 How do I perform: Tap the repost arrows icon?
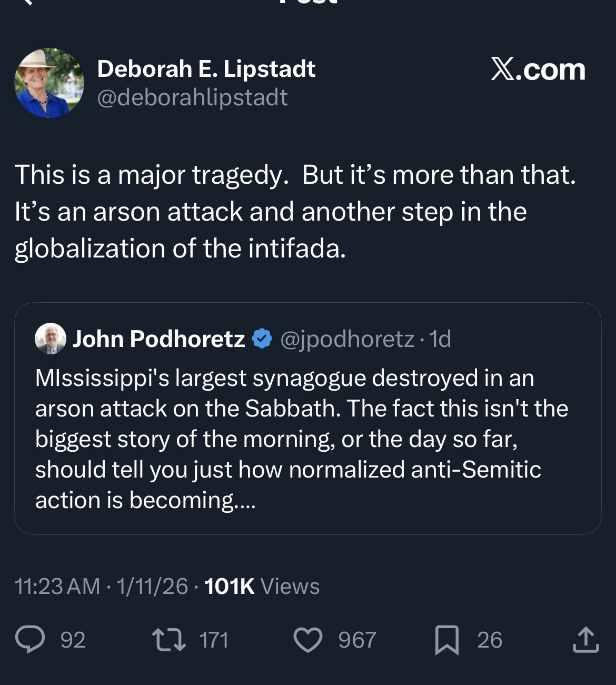168,640
